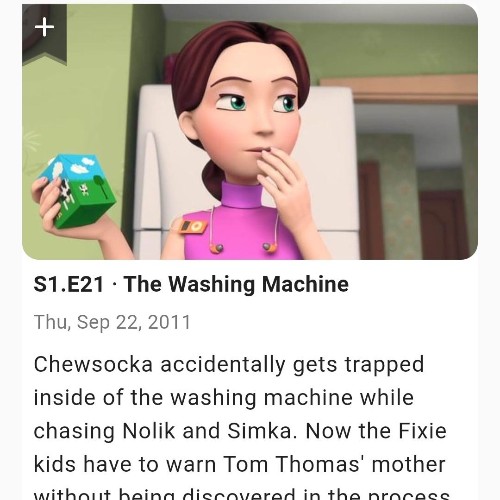Click the milk carton in the thumbnail
This screenshot has width=500, height=500.
tap(78, 190)
